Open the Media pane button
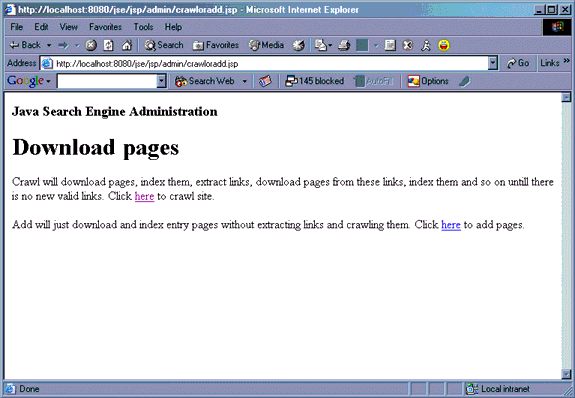Screen dimensions: 575x398 [x=266, y=45]
